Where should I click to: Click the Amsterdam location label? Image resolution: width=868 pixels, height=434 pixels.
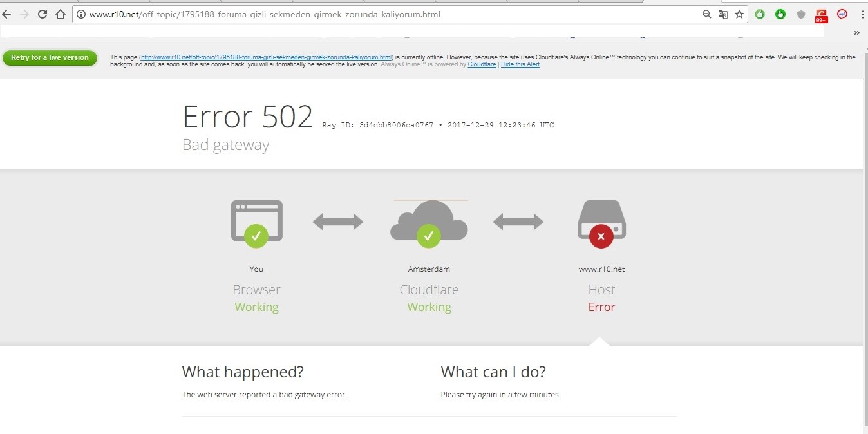(429, 269)
